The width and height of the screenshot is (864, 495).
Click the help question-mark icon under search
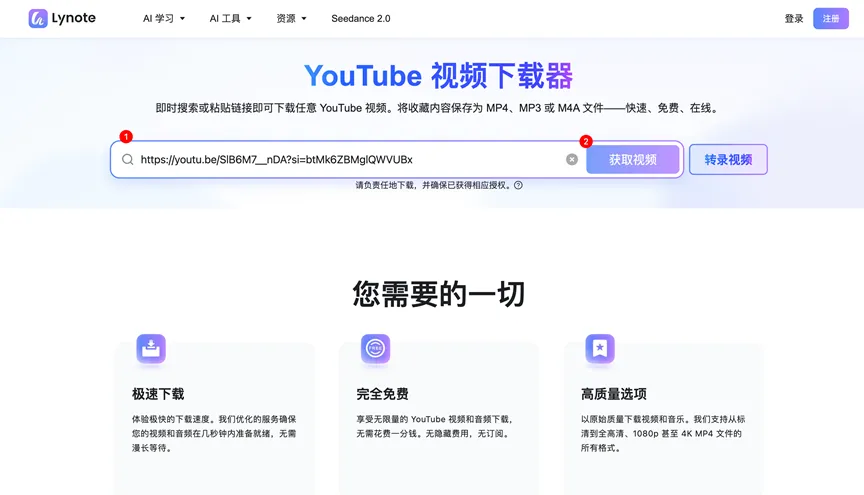click(x=519, y=185)
